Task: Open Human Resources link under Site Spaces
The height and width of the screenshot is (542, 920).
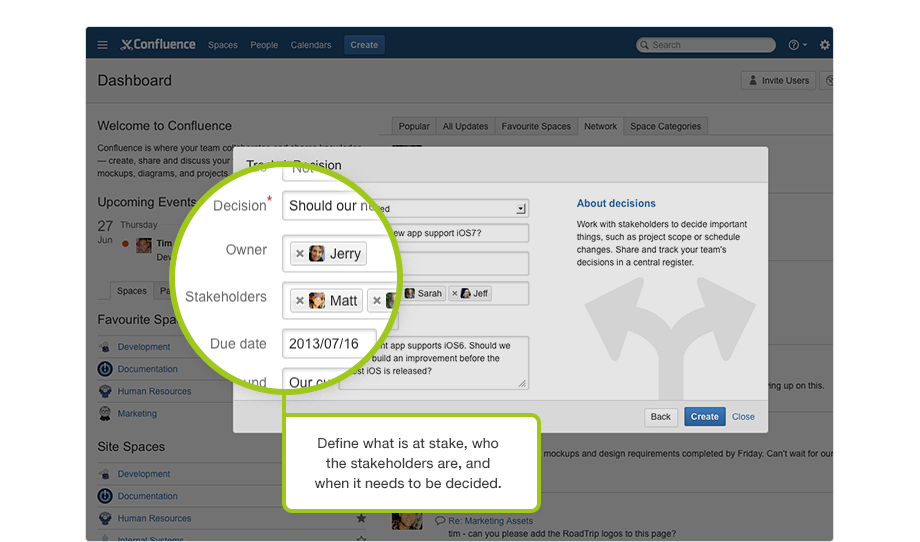Action: tap(154, 519)
